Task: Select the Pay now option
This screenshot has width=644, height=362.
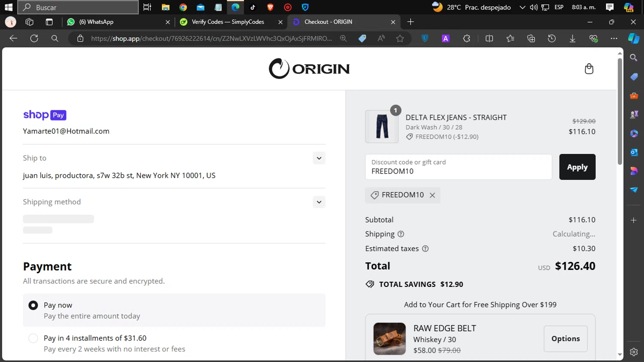Action: click(33, 305)
